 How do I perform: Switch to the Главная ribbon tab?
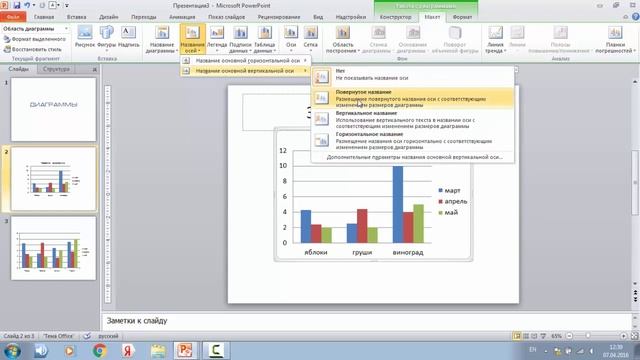[x=44, y=17]
